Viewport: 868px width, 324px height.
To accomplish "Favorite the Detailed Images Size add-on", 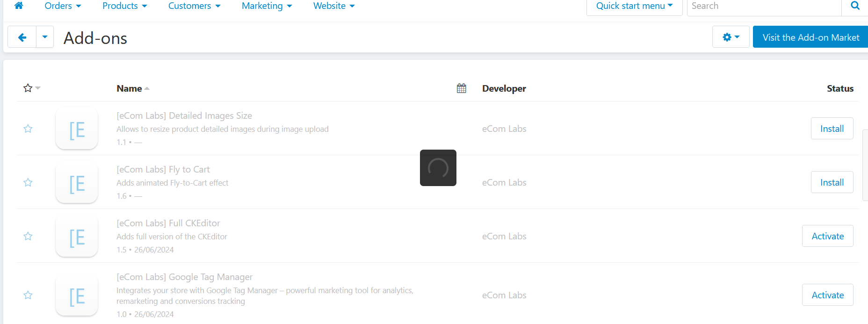I will tap(28, 129).
